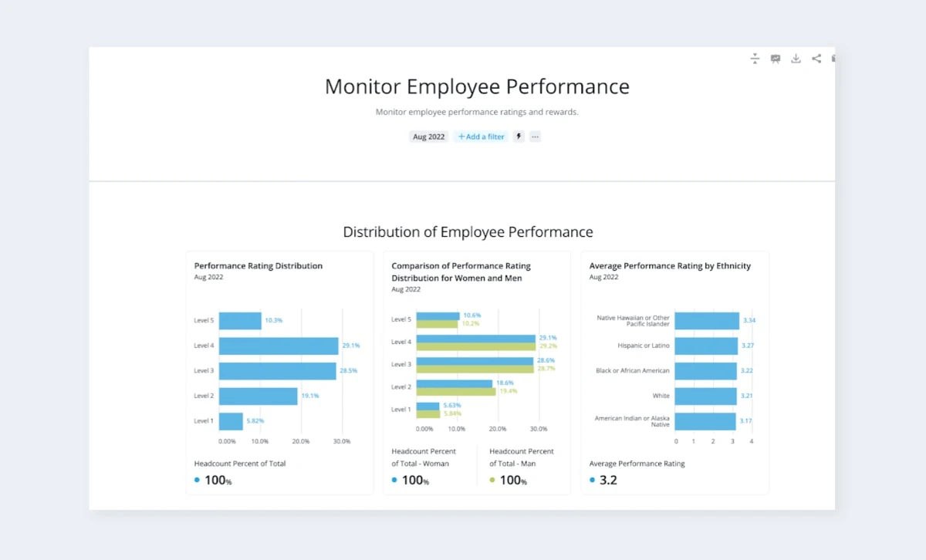Click the Add a filter button
The height and width of the screenshot is (560, 926).
[x=481, y=137]
